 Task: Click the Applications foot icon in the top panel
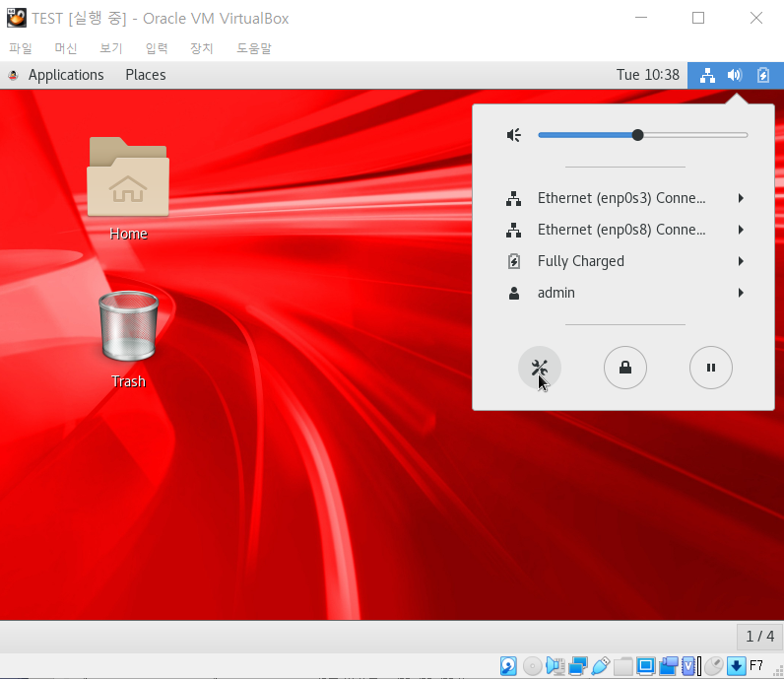coord(13,76)
